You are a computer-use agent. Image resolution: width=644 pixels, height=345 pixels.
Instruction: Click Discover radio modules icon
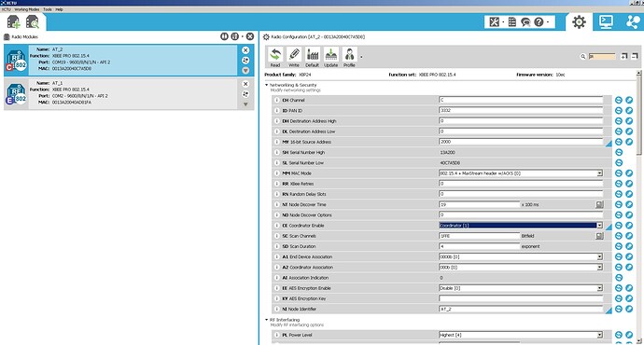(32, 22)
